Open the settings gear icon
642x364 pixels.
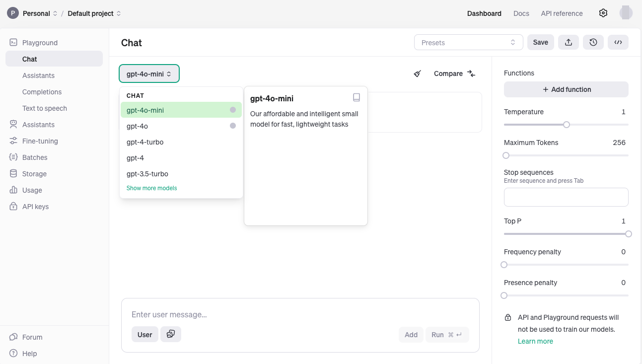coord(603,13)
